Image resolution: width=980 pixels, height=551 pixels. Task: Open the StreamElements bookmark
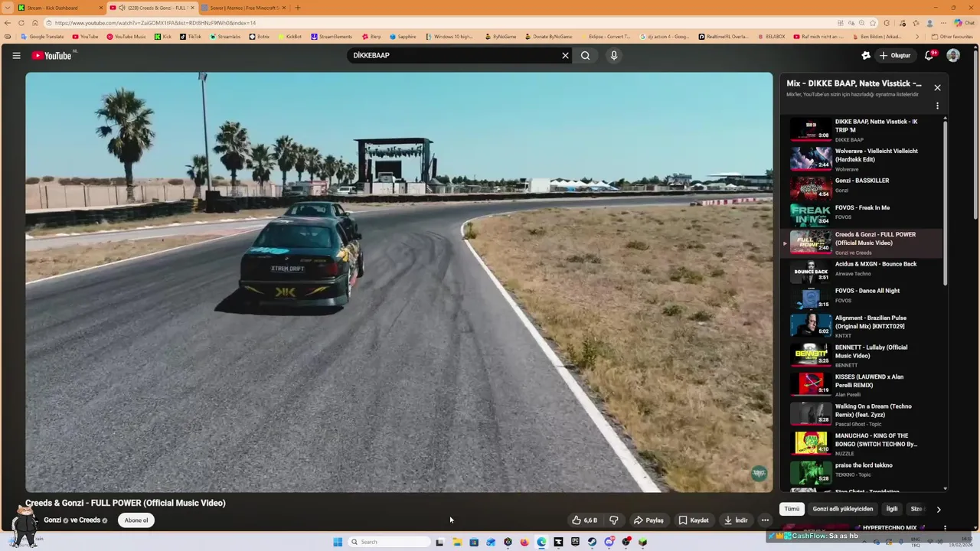pyautogui.click(x=332, y=37)
